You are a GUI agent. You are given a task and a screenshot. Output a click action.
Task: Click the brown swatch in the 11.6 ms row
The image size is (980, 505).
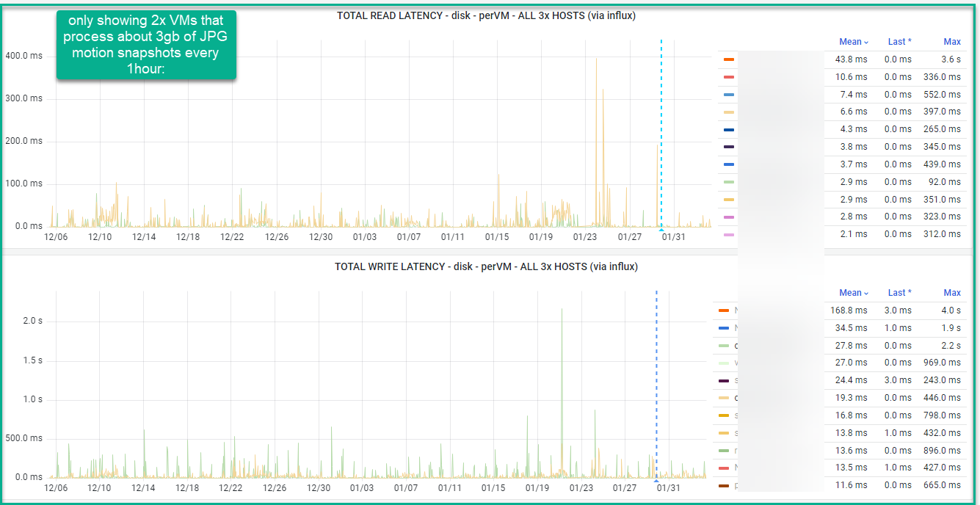click(724, 486)
